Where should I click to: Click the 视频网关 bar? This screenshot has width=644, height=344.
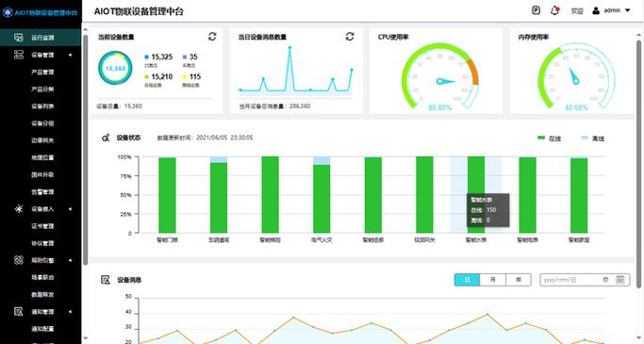click(x=424, y=194)
